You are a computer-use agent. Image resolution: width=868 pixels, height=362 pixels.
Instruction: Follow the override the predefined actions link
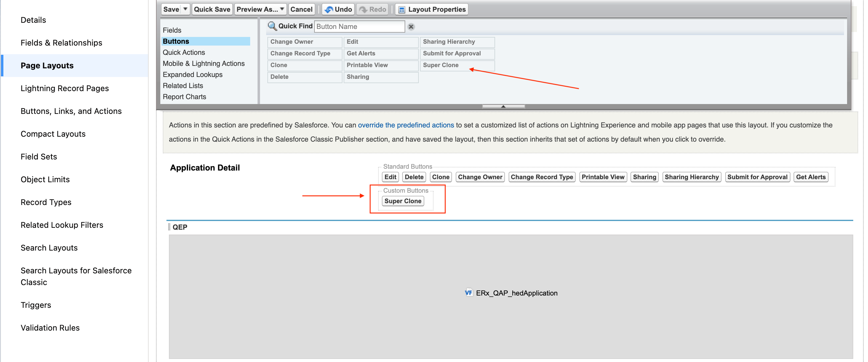[x=406, y=125]
